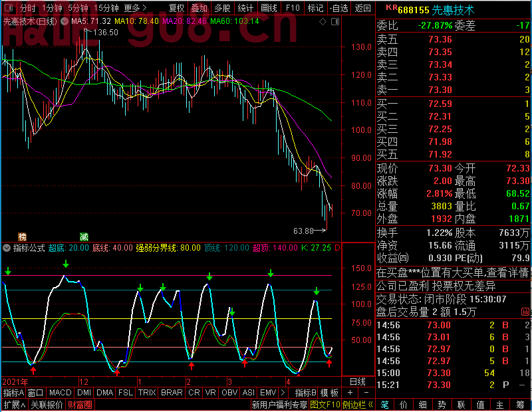Viewport: 532px width, 412px height.
Task: Switch to CR indicator
Action: pyautogui.click(x=194, y=393)
